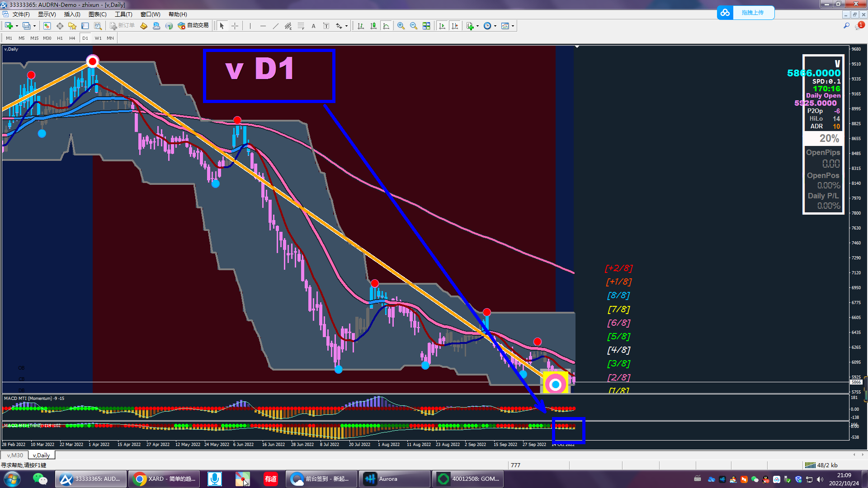Expand the indicators list dropdown arrow
Screen dimensions: 868x488
477,26
